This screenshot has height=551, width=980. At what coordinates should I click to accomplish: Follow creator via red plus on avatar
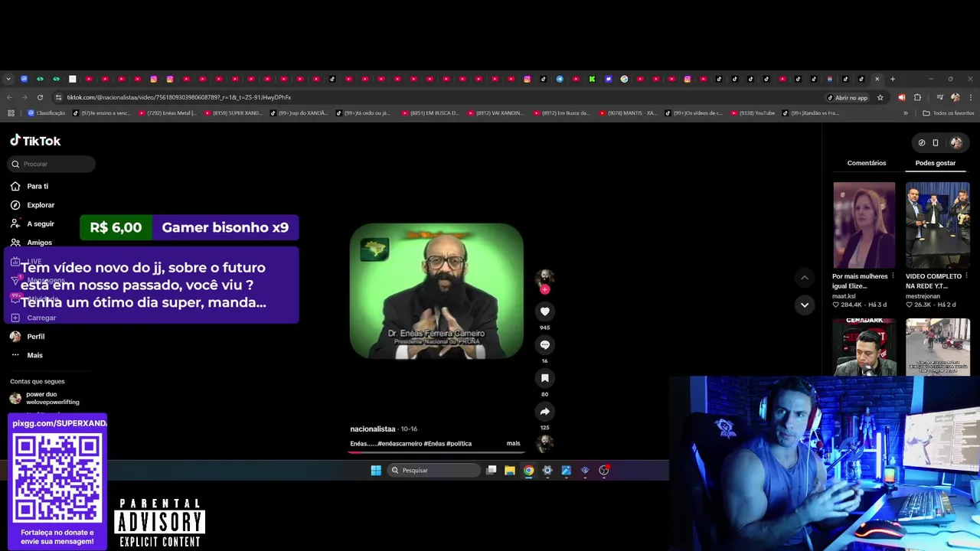click(x=544, y=289)
